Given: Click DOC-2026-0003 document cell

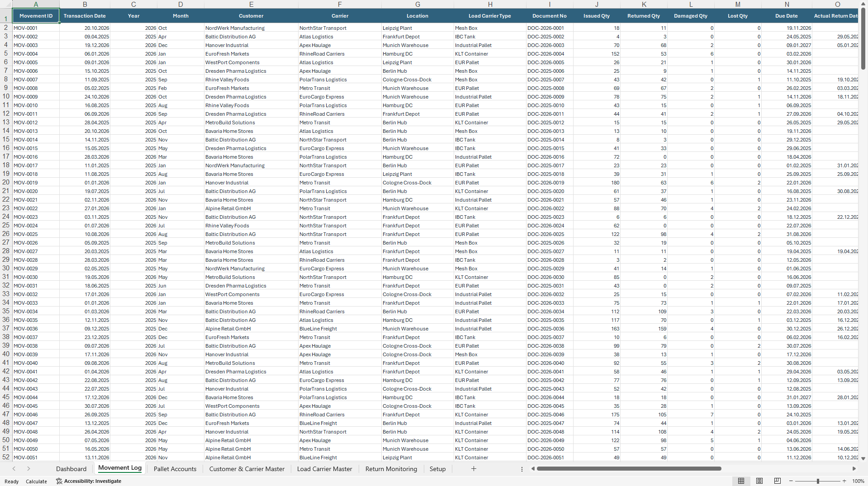Looking at the screenshot, I should pyautogui.click(x=550, y=45).
